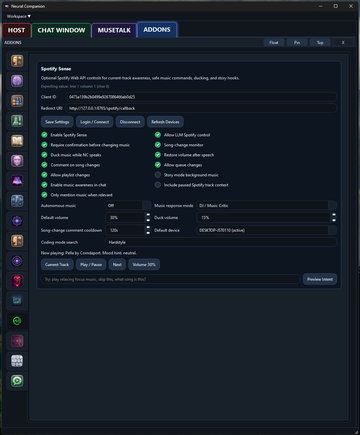
Task: Toggle Require confirmation before changing music
Action: [x=44, y=145]
